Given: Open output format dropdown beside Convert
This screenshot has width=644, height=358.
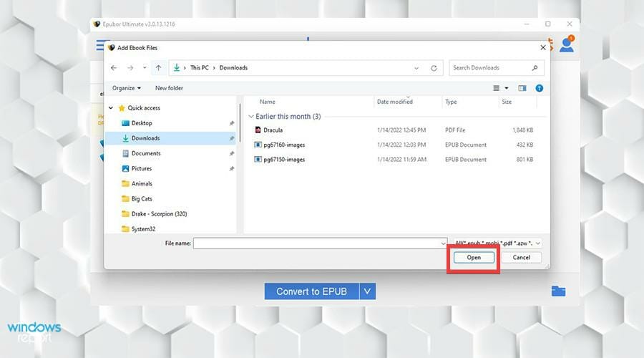Looking at the screenshot, I should point(368,291).
